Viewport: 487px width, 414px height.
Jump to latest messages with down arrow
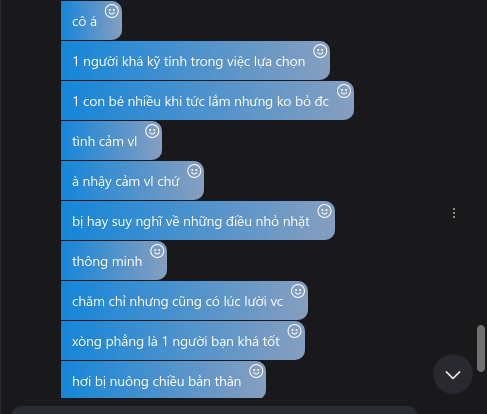coord(453,374)
